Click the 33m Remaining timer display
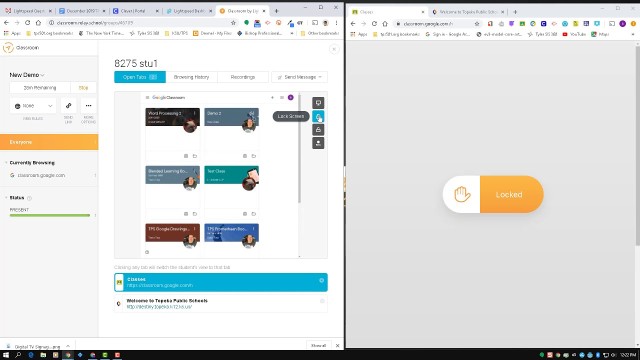Image resolution: width=640 pixels, height=360 pixels. [40, 87]
